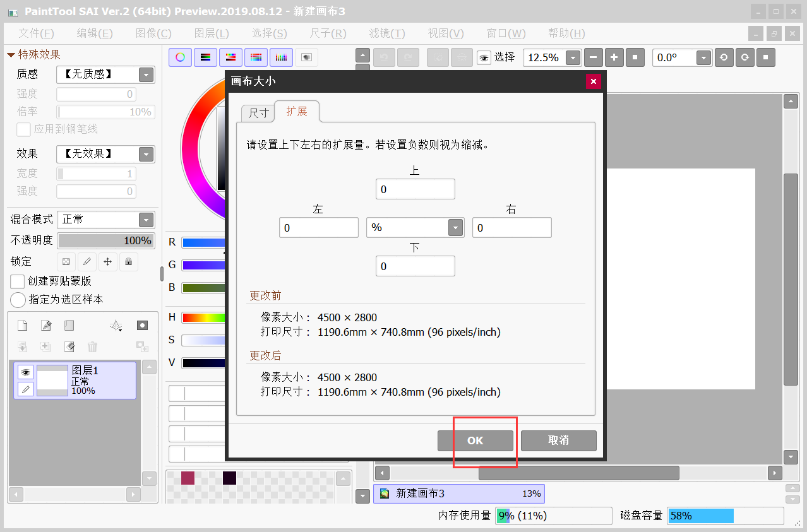
Task: Toggle selection visibility eye next to 选择
Action: tap(484, 57)
